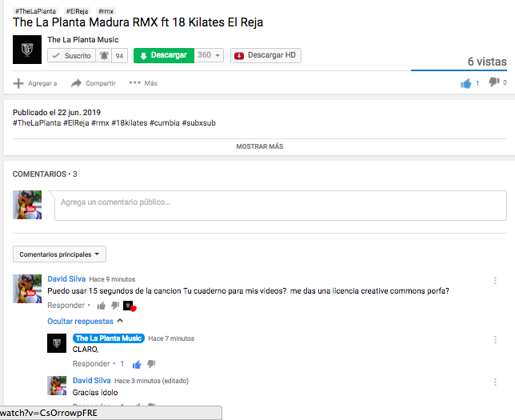Click the 'Hace 7 minutos' timestamp
Image resolution: width=515 pixels, height=420 pixels.
click(171, 338)
